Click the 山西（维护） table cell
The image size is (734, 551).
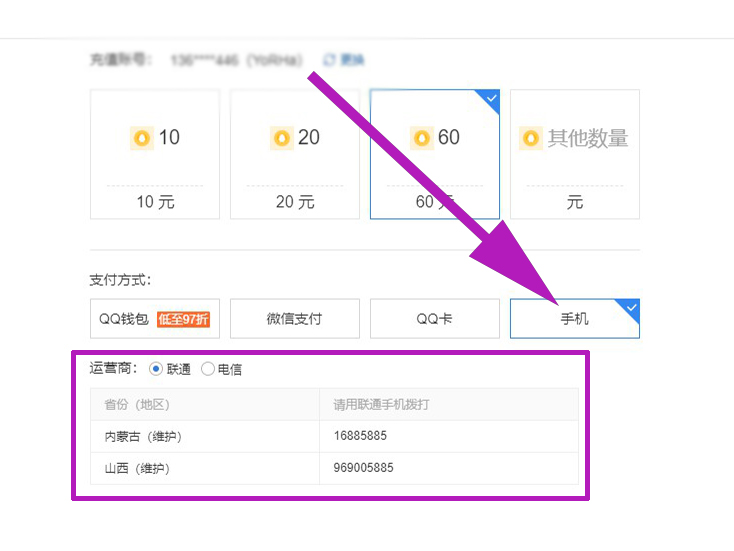pyautogui.click(x=205, y=468)
